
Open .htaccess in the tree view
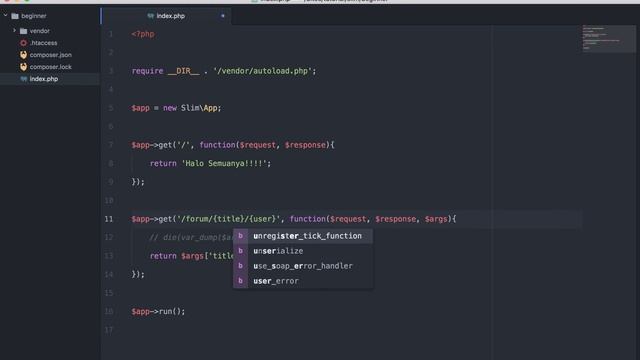[x=43, y=43]
